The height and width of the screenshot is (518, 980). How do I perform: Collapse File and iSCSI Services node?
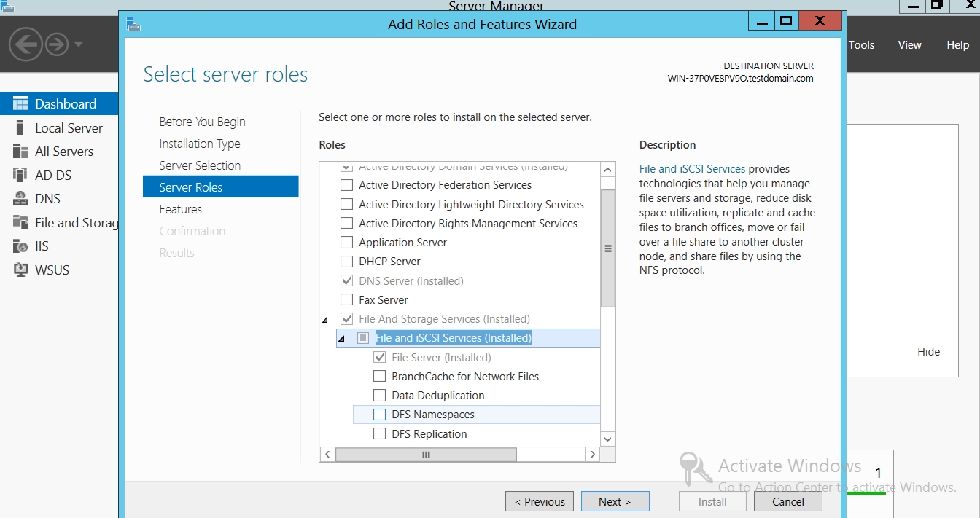[x=341, y=339]
